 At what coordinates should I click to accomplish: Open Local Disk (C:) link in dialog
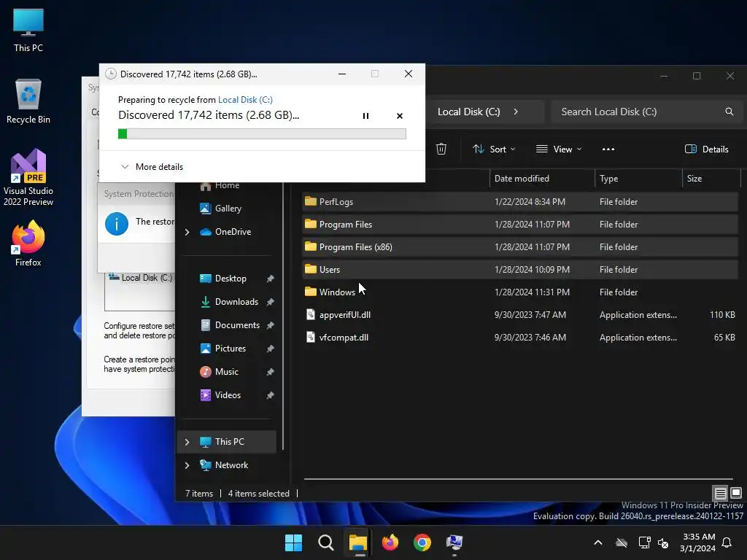(x=245, y=99)
